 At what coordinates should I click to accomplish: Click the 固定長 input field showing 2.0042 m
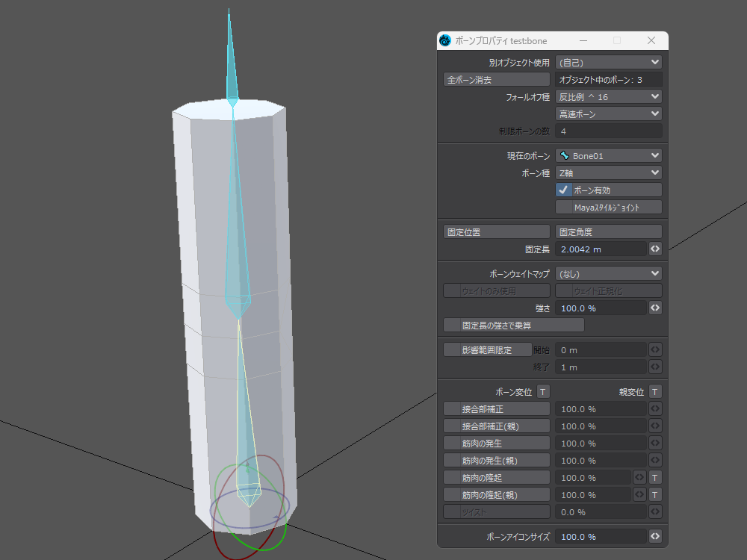pos(601,249)
